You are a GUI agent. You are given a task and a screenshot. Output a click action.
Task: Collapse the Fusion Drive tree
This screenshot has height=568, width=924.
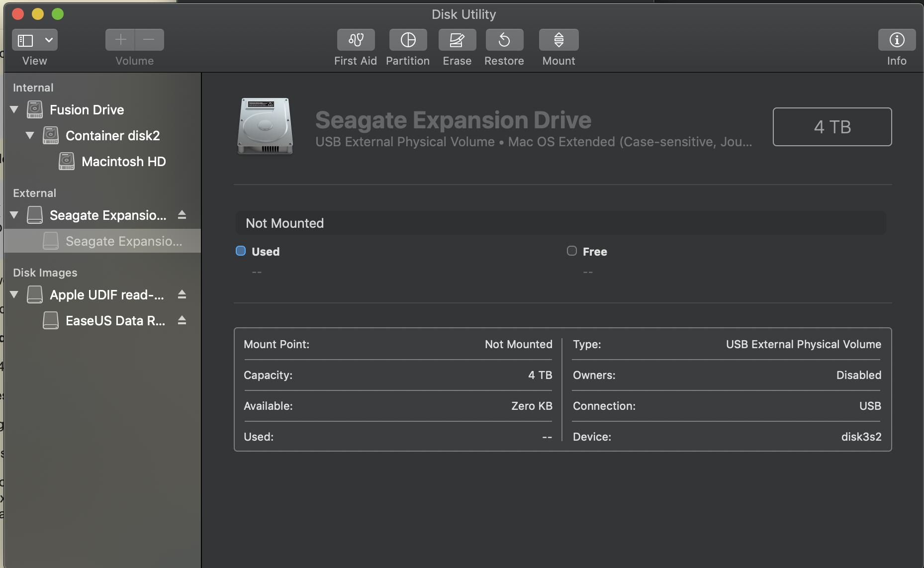[x=14, y=109]
